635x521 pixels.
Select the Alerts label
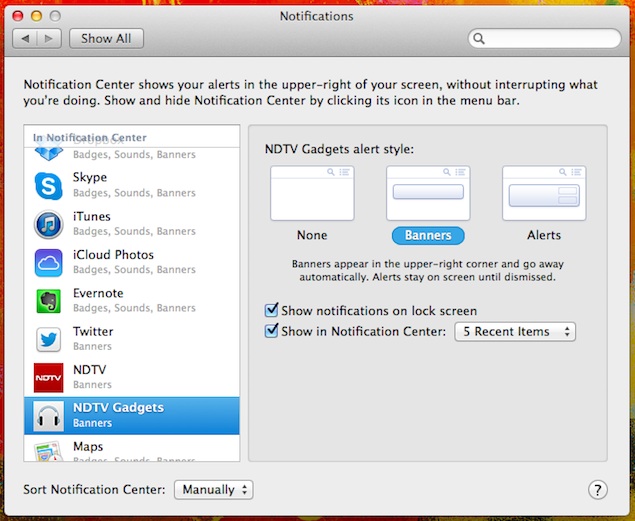click(544, 235)
